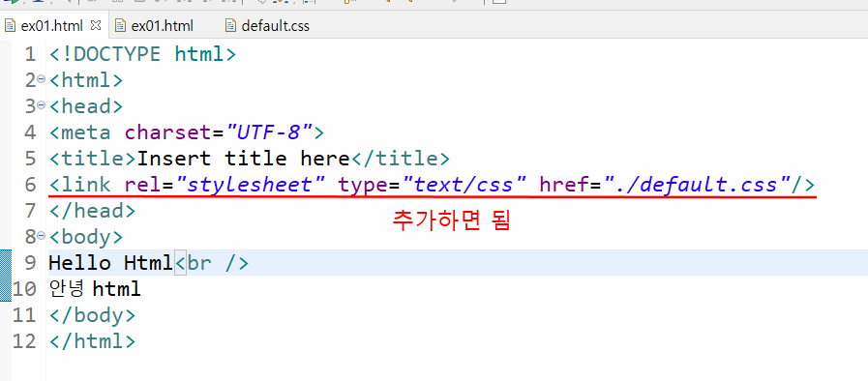Place cursor in the <!DOCTYPE html> declaration
The image size is (868, 381).
(143, 54)
